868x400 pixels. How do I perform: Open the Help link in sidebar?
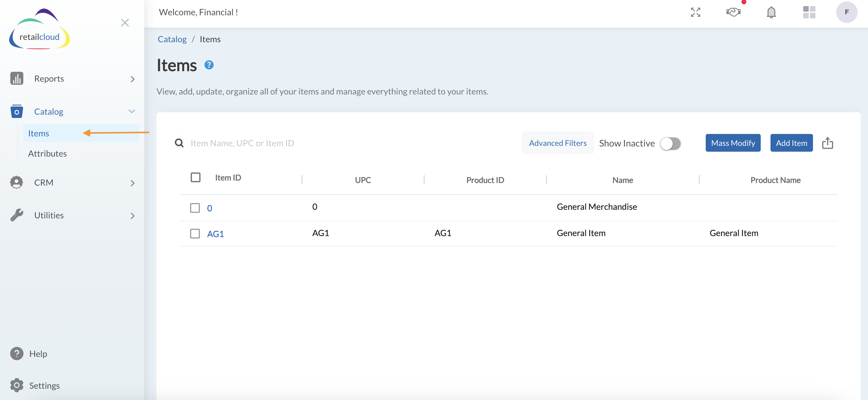(x=38, y=354)
